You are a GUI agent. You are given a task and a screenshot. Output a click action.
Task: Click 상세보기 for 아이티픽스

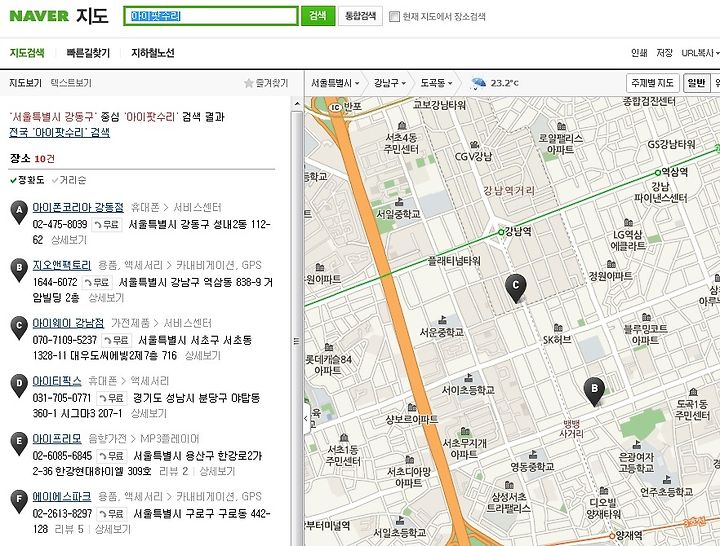(x=149, y=414)
